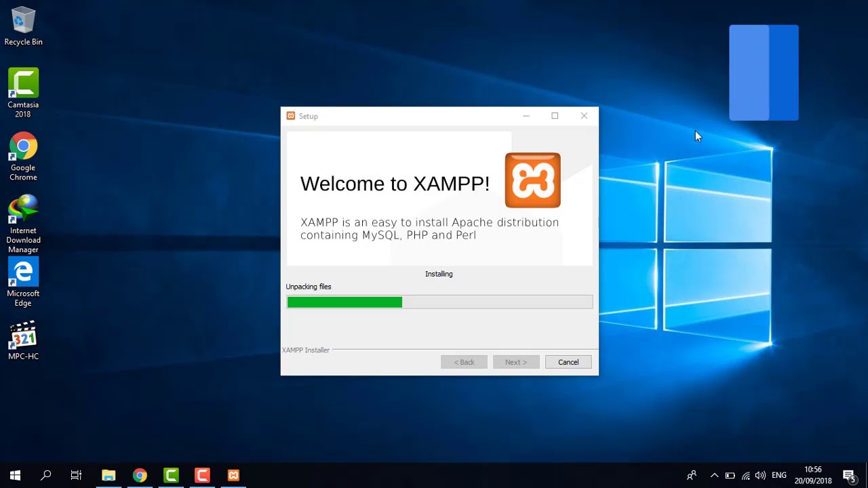Image resolution: width=868 pixels, height=488 pixels.
Task: Open the network Wi-Fi icon
Action: click(x=745, y=475)
